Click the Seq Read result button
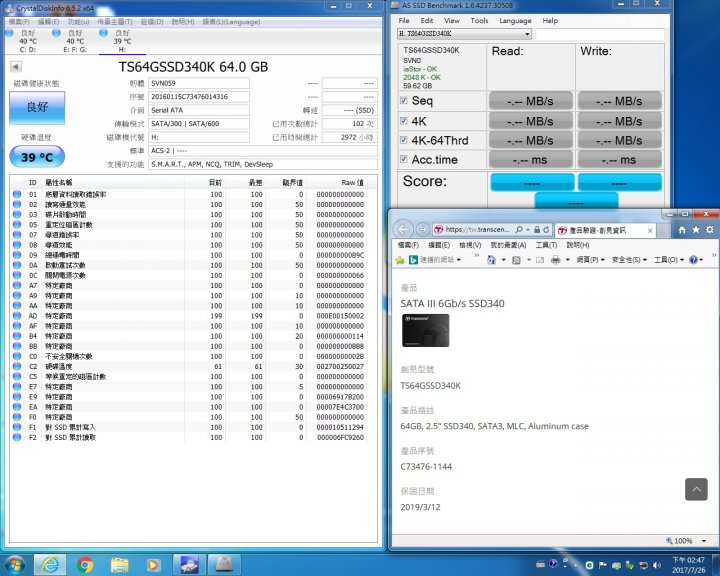The width and height of the screenshot is (720, 576). (x=531, y=101)
